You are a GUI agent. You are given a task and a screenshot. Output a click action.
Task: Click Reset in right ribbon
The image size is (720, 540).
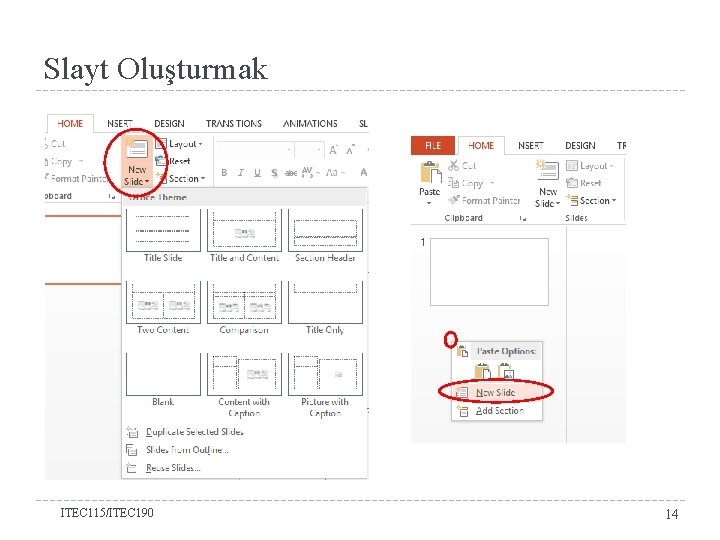click(584, 183)
